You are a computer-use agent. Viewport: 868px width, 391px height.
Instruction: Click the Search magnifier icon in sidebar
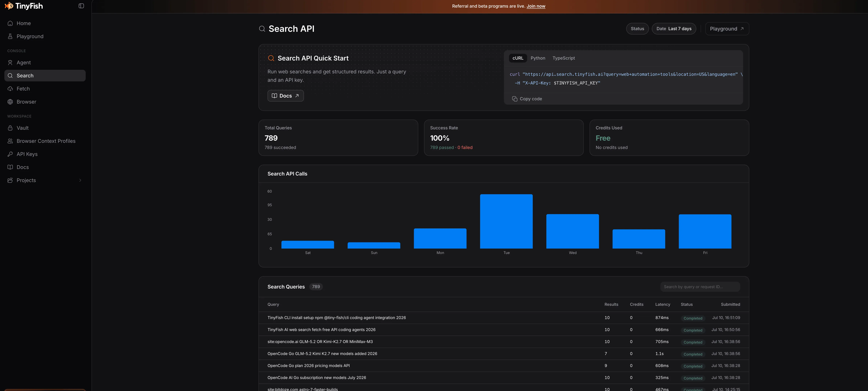point(10,76)
